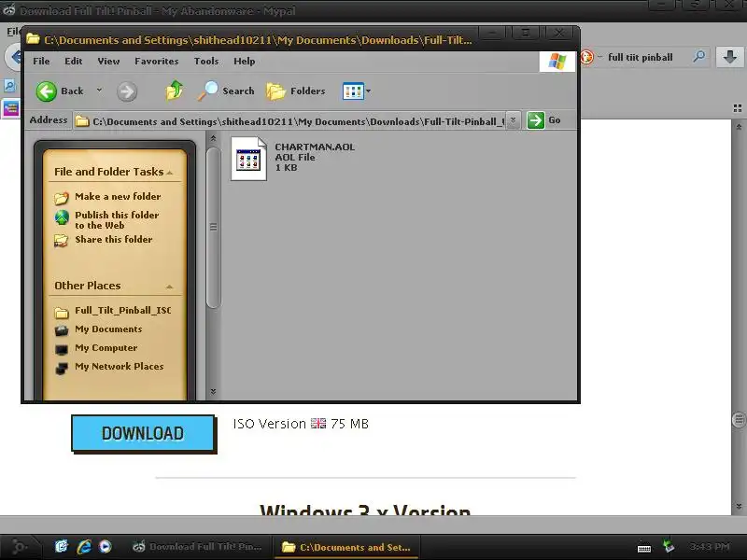Click the task pane scrollbar thumb
The height and width of the screenshot is (560, 747).
tap(214, 228)
